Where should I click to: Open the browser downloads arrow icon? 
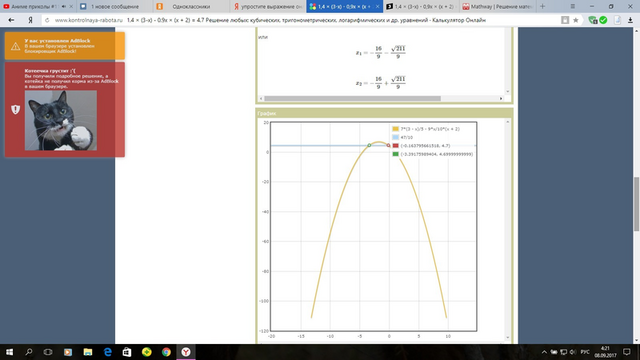click(x=630, y=20)
